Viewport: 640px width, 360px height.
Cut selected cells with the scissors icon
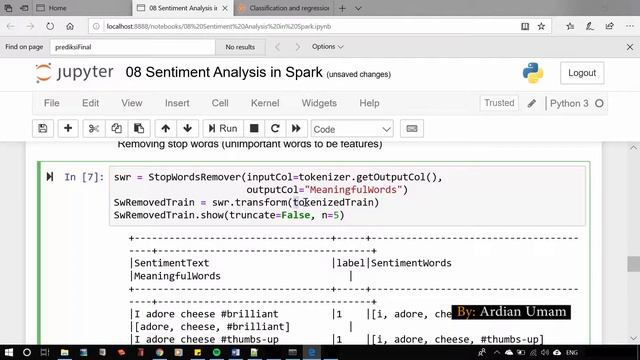pos(94,129)
